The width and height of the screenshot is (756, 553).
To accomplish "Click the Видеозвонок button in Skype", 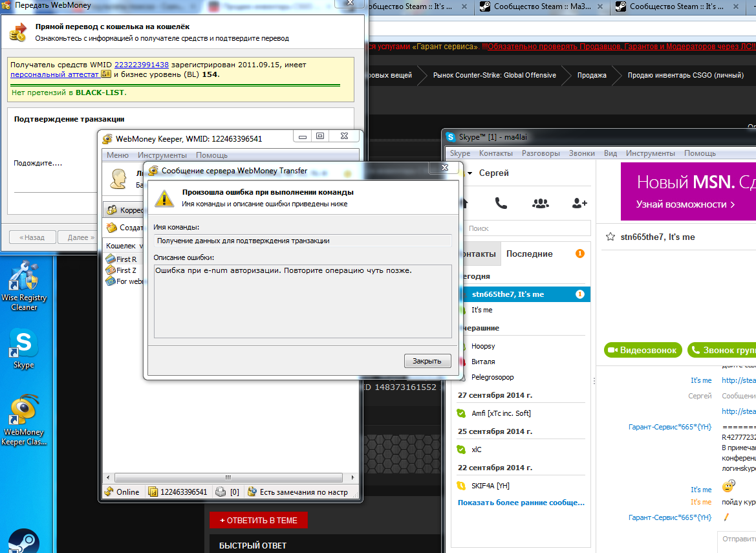I will click(643, 350).
